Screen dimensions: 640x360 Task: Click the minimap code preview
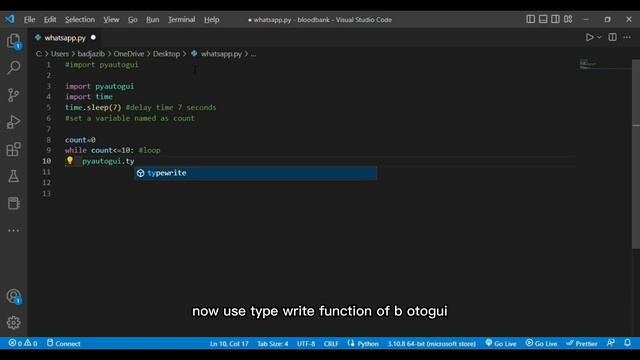[588, 64]
